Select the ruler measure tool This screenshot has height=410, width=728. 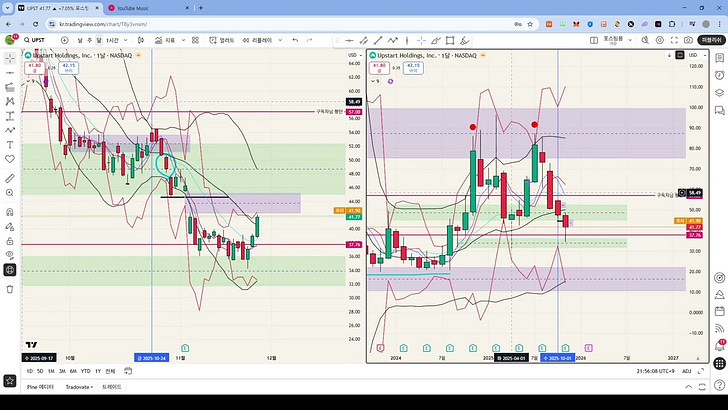click(10, 178)
